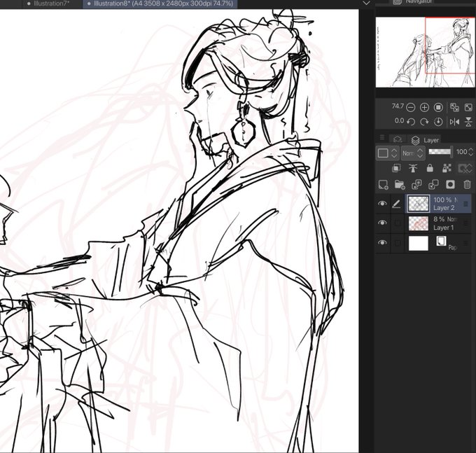Select the Layer tab
This screenshot has height=453, width=476.
pyautogui.click(x=425, y=140)
